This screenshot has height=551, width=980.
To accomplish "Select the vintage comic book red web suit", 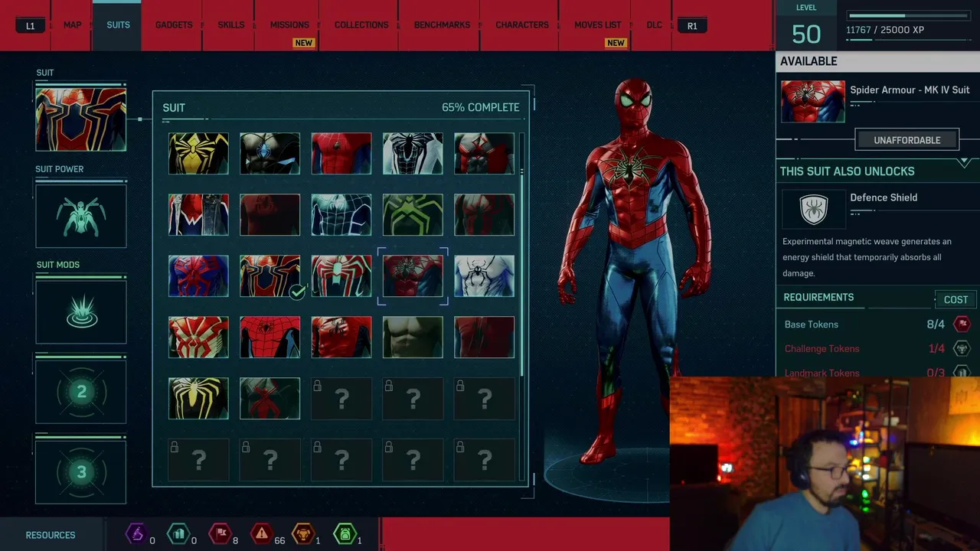I will [x=269, y=337].
